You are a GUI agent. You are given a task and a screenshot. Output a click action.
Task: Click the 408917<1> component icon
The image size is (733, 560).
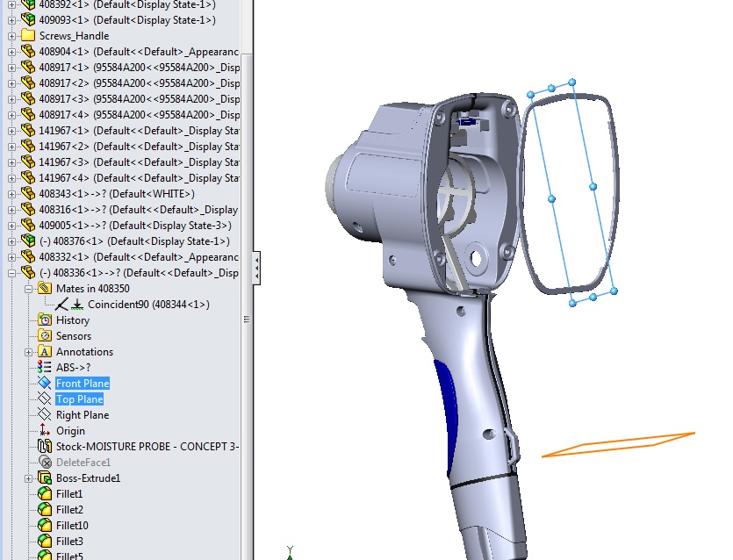(28, 68)
